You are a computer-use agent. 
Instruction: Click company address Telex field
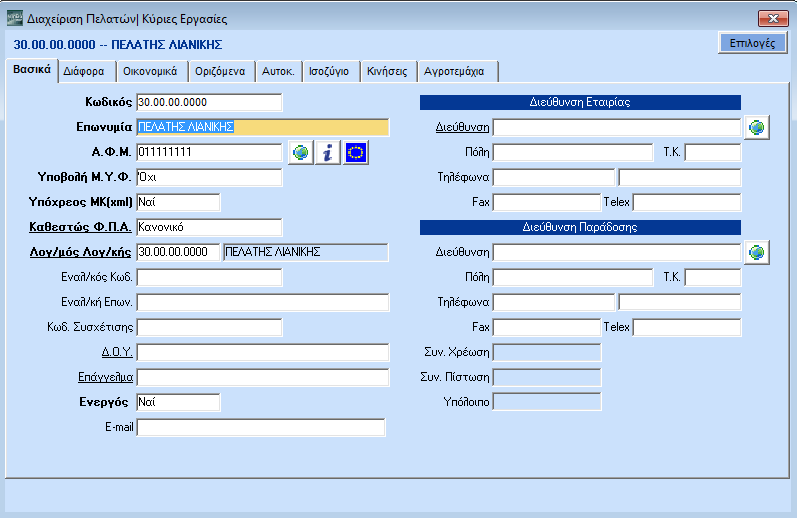point(687,202)
